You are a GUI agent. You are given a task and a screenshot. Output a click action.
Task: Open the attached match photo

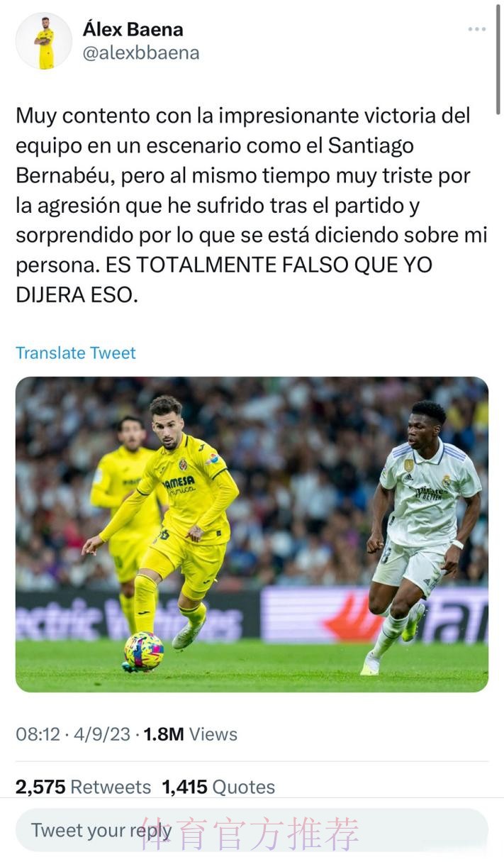click(x=252, y=534)
